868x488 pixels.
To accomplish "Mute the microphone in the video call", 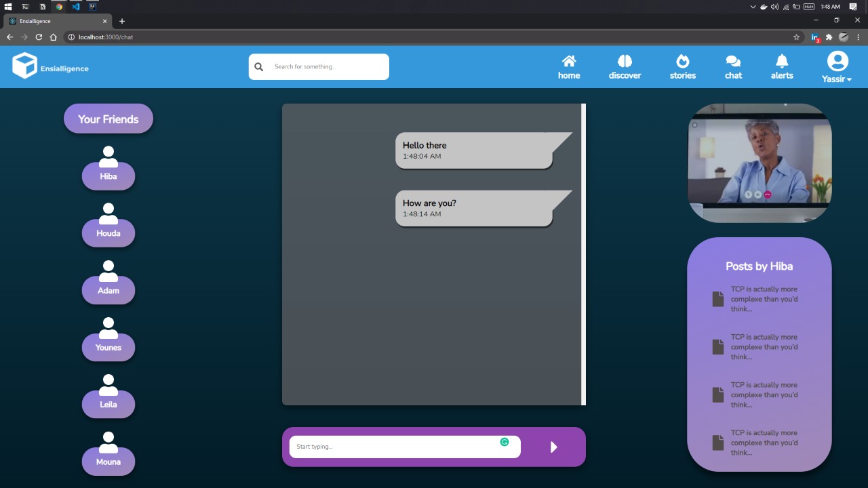I will (749, 194).
